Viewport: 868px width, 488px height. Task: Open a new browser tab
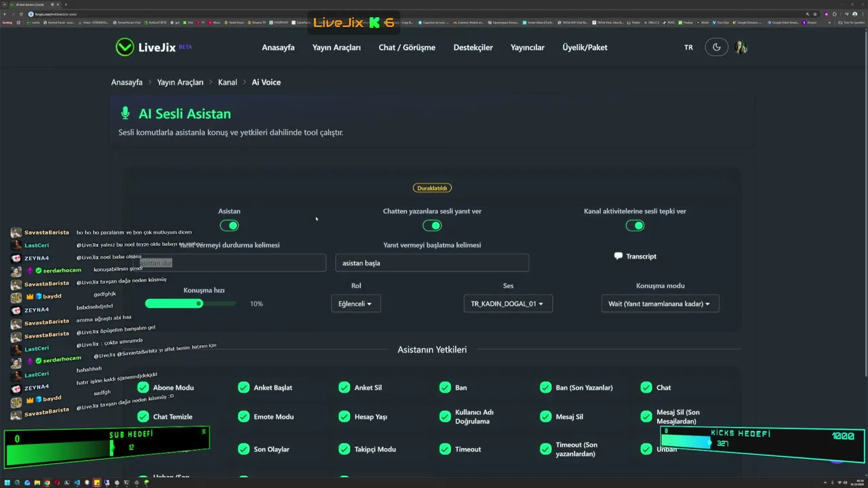click(66, 4)
